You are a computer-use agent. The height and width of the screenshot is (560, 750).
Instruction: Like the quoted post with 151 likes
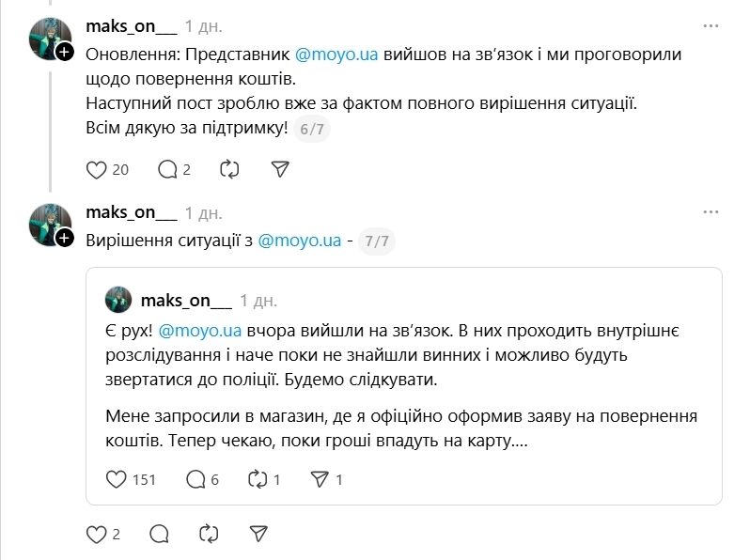[117, 479]
